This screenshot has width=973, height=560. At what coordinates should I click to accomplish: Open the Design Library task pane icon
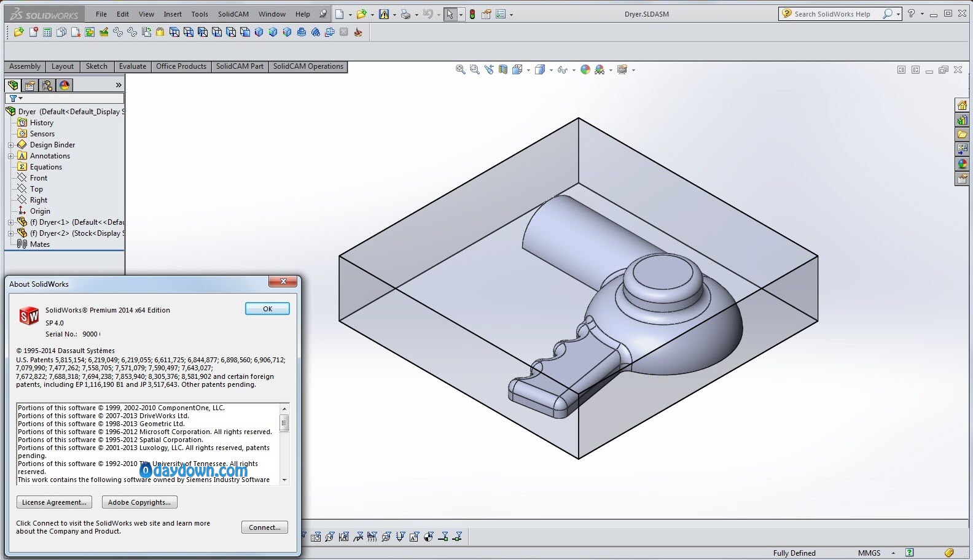[x=963, y=120]
